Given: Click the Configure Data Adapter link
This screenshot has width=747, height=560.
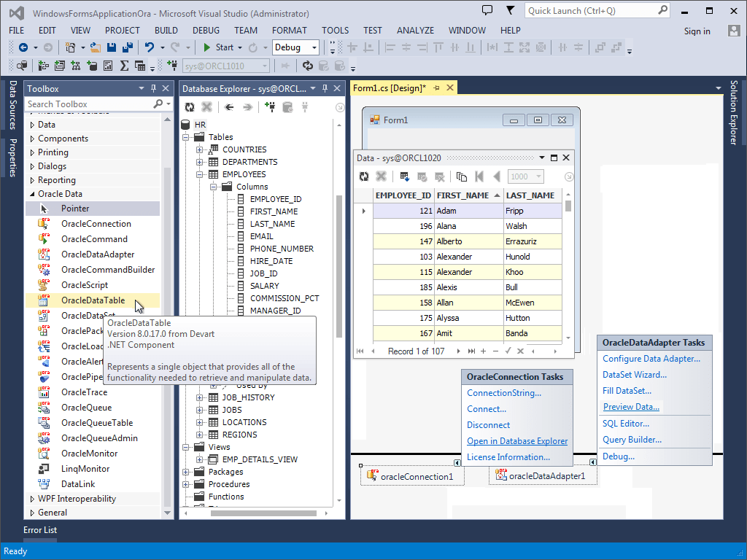Looking at the screenshot, I should [651, 359].
